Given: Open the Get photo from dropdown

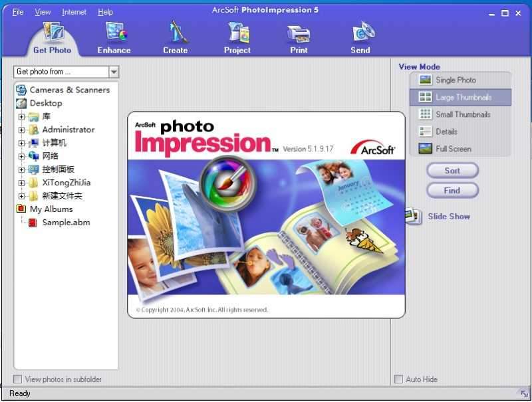Looking at the screenshot, I should click(114, 71).
